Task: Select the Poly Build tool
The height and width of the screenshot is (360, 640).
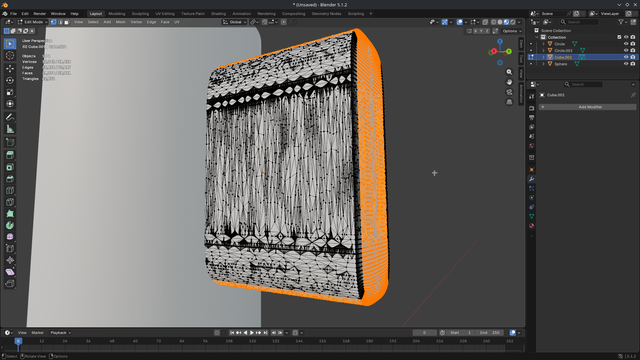Action: (x=10, y=213)
